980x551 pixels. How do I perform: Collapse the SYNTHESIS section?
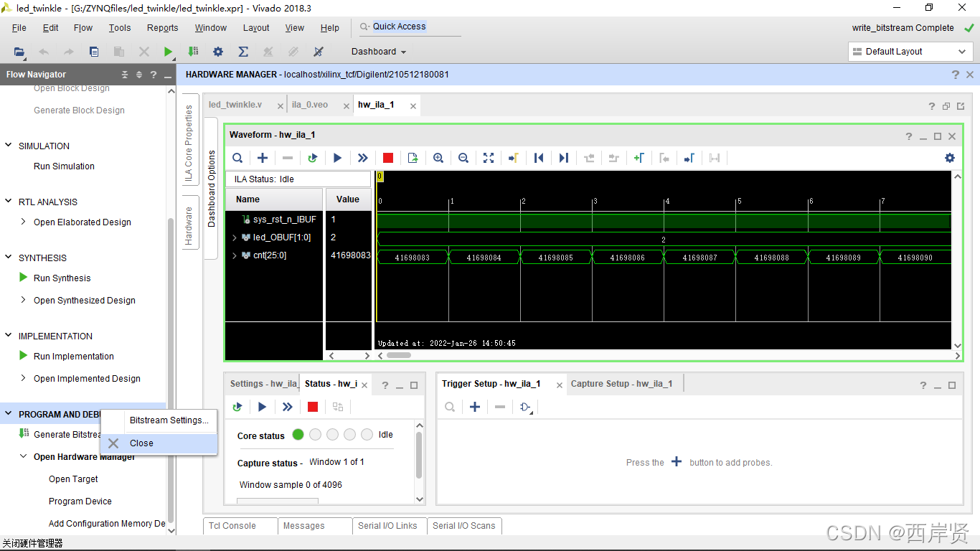point(9,258)
